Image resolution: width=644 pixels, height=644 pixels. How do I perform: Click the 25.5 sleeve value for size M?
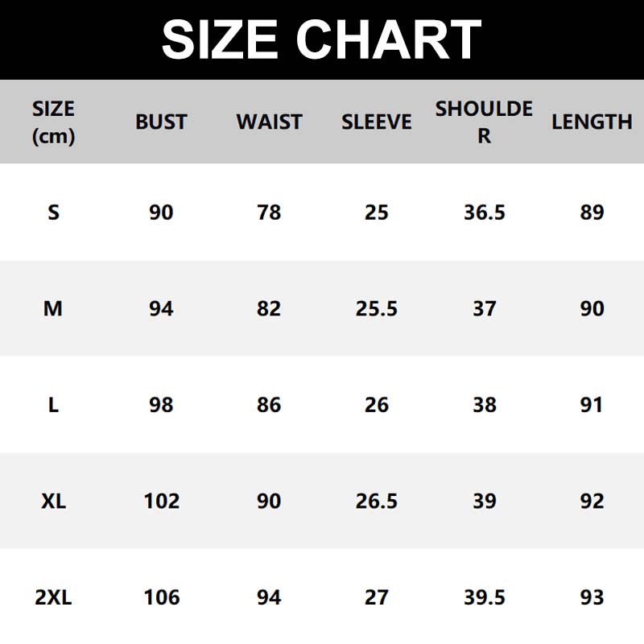coord(376,308)
